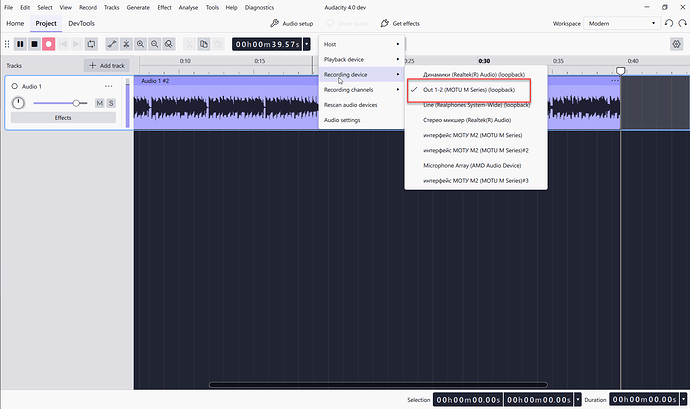
Task: Expand the Recording channels submenu
Action: coord(362,90)
